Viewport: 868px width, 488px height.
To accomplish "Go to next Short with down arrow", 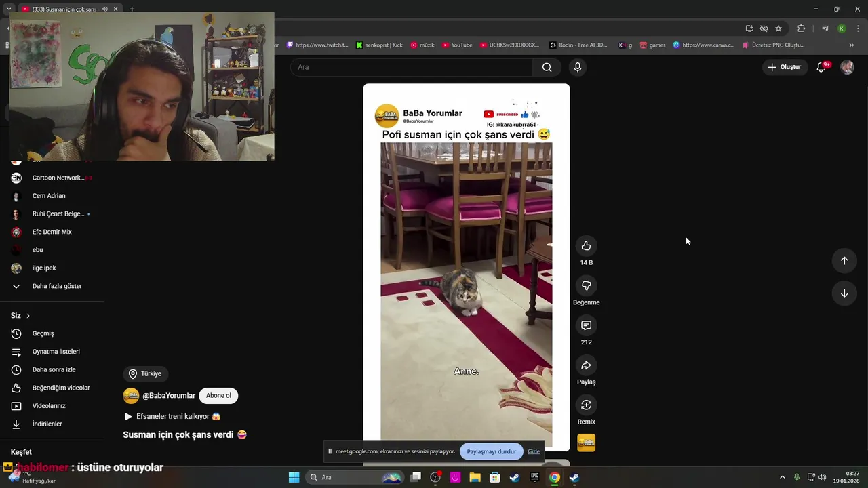I will [844, 293].
